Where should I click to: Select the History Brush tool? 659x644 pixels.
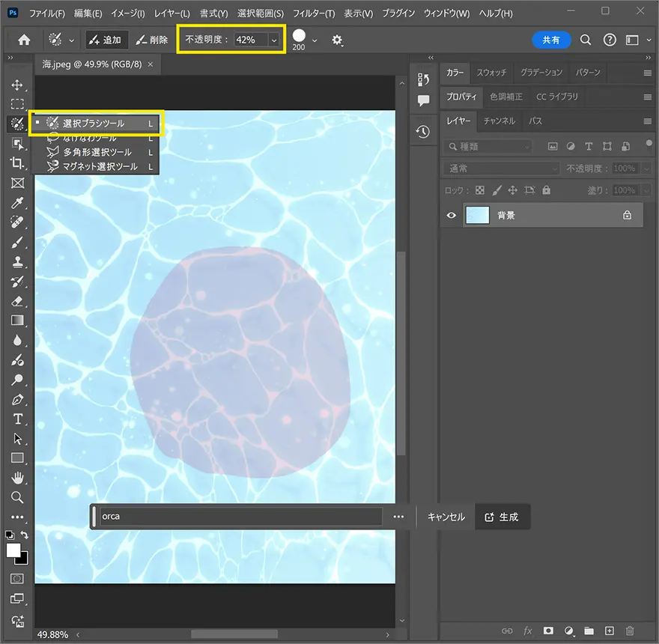pyautogui.click(x=16, y=282)
